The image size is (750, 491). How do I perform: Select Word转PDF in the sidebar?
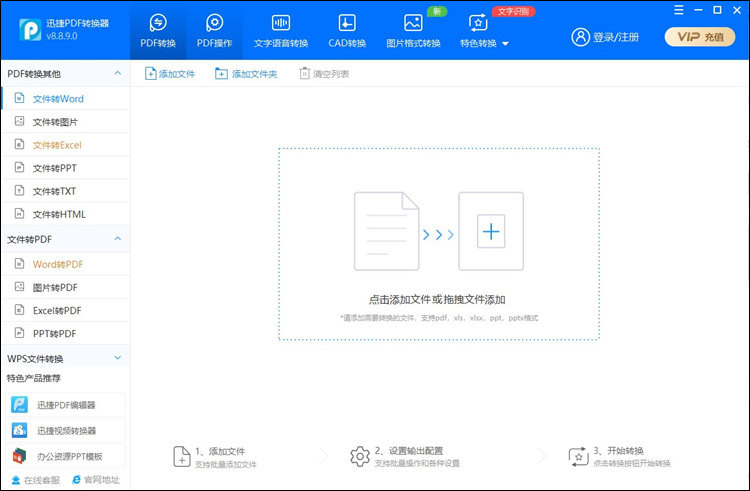(x=66, y=264)
